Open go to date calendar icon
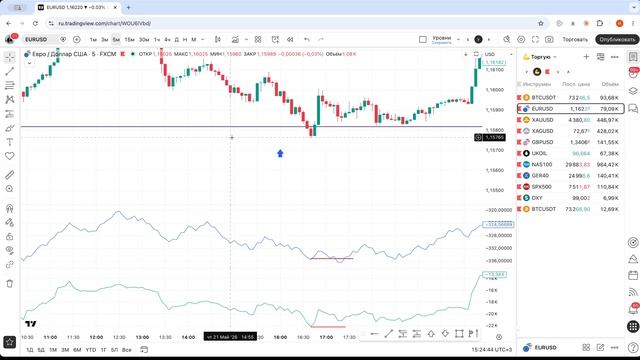Viewport: 640px width, 360px height. tap(144, 350)
